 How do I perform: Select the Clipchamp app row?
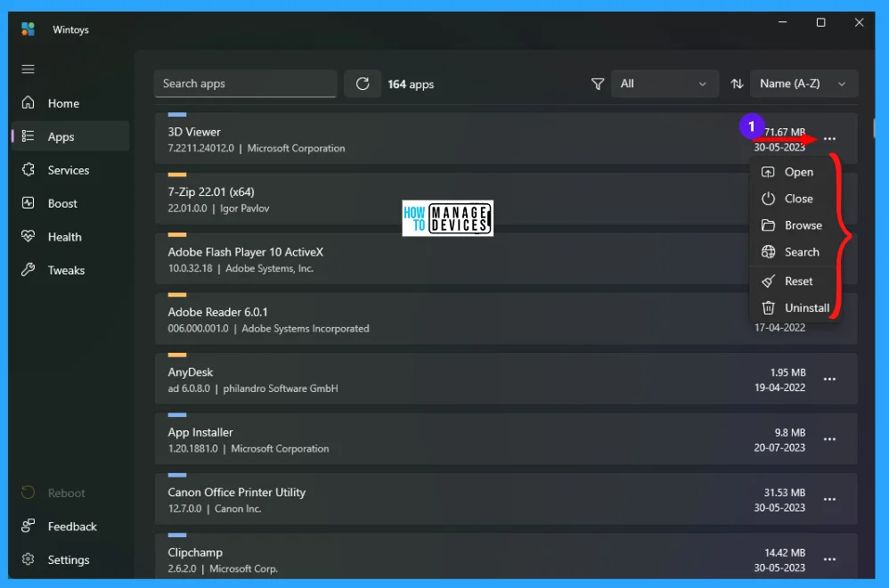[x=506, y=556]
